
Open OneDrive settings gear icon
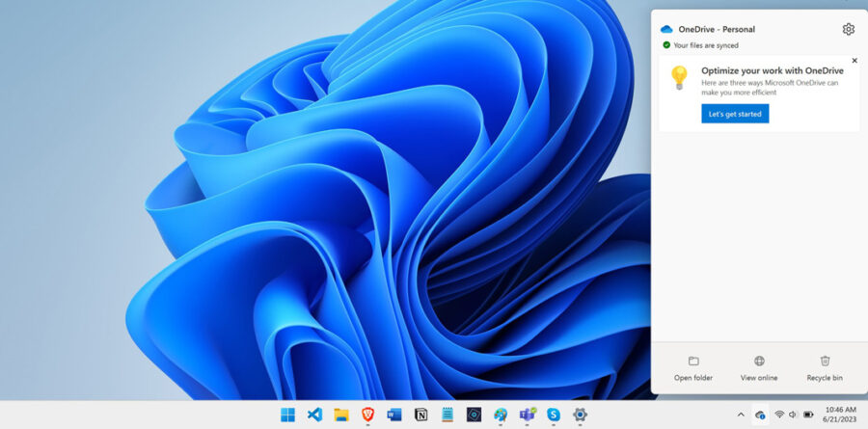pyautogui.click(x=848, y=29)
